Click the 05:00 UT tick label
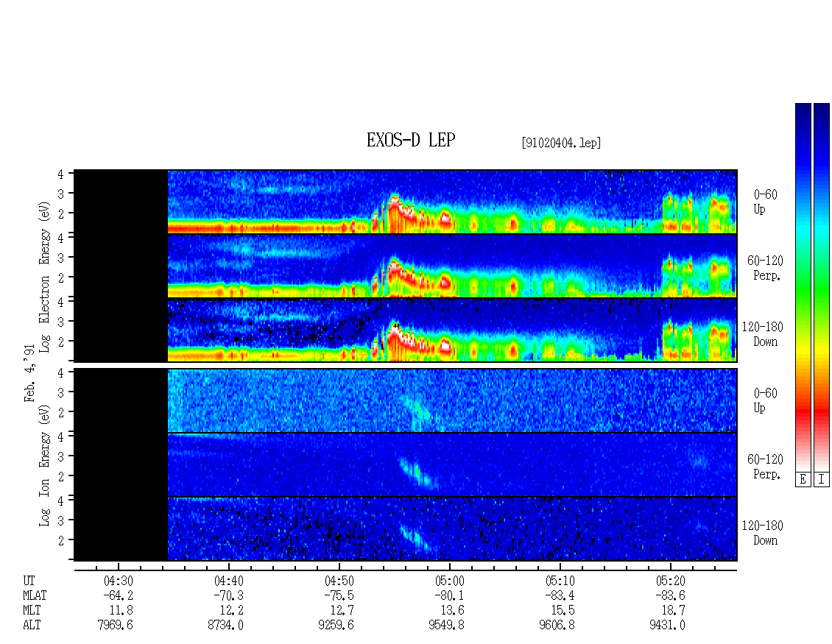 tap(449, 581)
